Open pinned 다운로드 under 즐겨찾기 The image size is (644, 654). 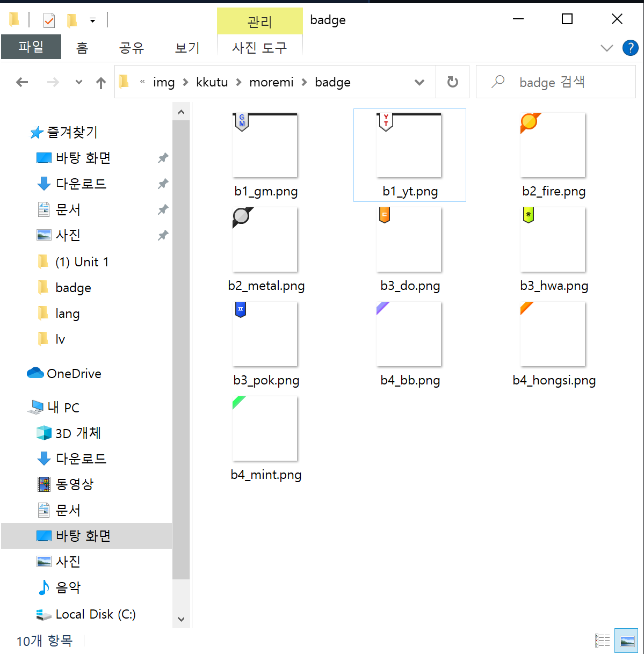(x=71, y=184)
